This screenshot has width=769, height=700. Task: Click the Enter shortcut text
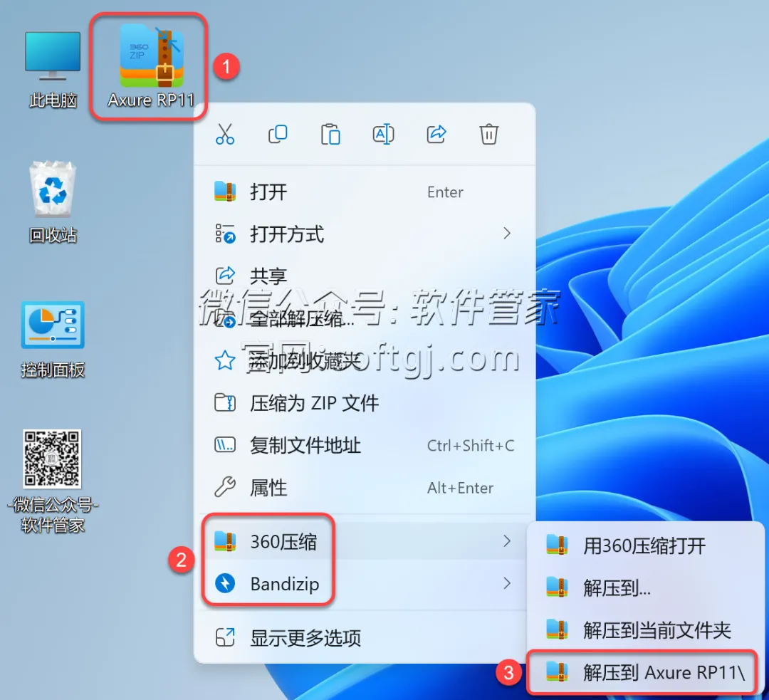click(x=445, y=192)
